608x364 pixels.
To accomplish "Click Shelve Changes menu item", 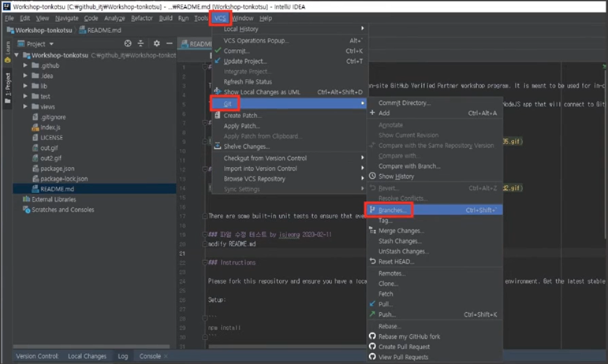I will tap(289, 147).
